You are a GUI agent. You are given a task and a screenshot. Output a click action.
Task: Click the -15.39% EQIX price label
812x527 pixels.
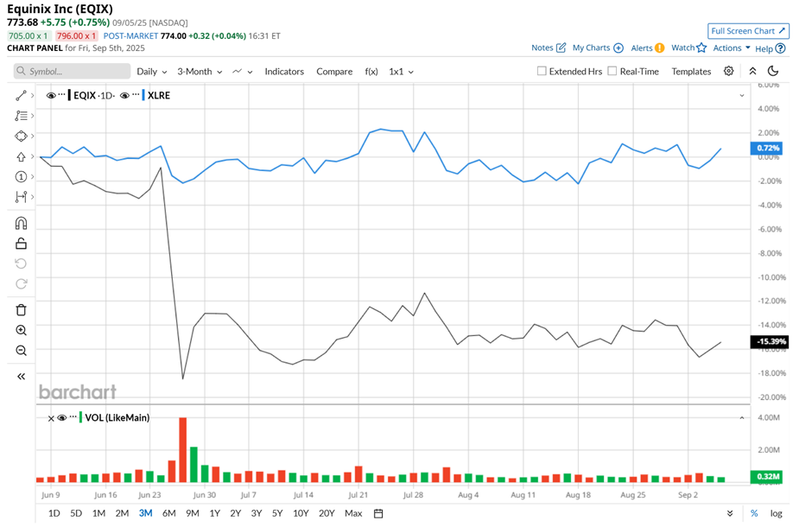(x=769, y=341)
